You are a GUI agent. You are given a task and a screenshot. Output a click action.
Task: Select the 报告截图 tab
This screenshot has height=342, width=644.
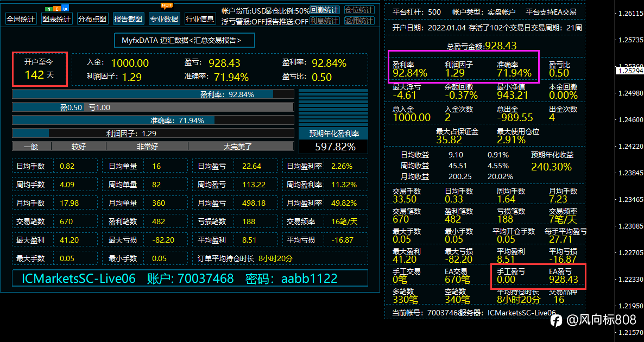128,19
